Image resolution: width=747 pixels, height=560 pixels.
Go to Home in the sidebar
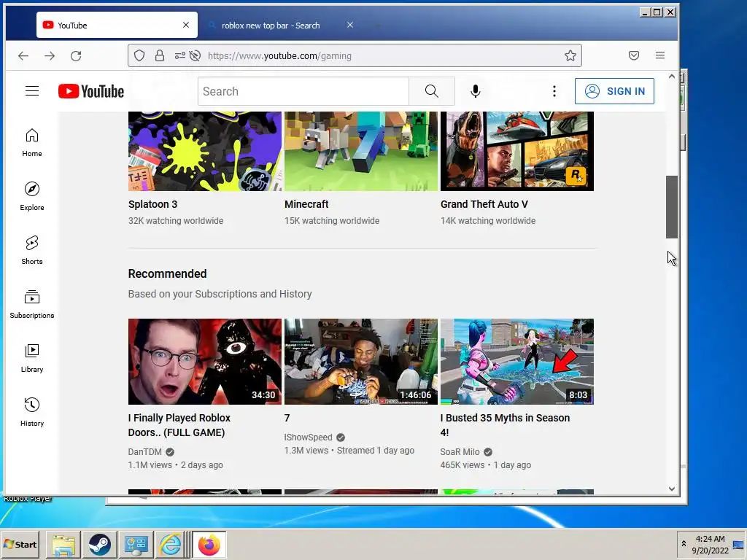pyautogui.click(x=32, y=143)
